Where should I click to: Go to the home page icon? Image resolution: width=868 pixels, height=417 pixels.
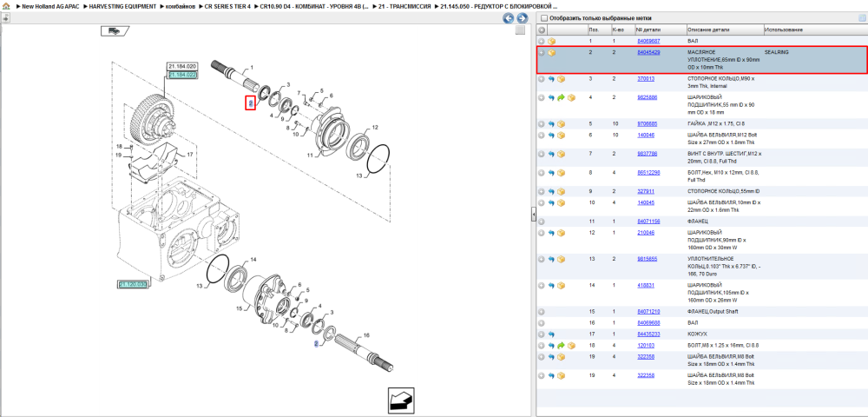coord(6,6)
